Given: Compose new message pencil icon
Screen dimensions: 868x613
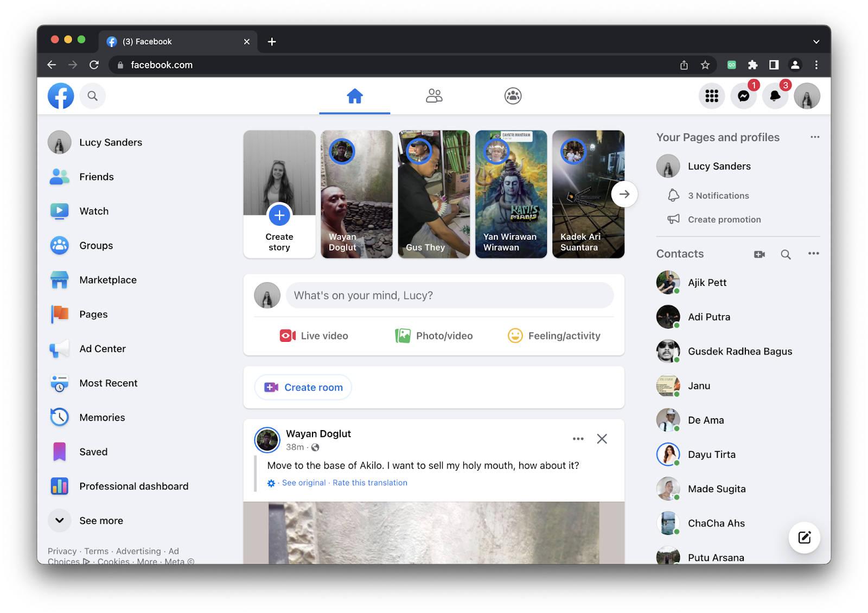Looking at the screenshot, I should coord(805,538).
